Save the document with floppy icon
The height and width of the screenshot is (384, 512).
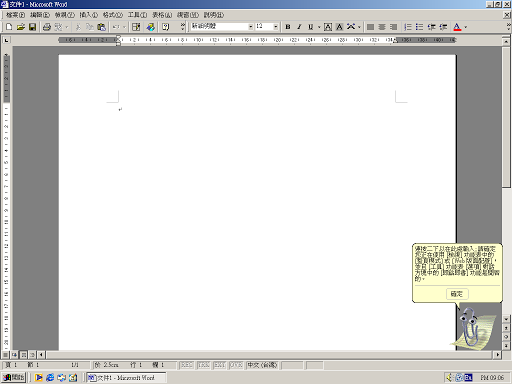pyautogui.click(x=32, y=27)
